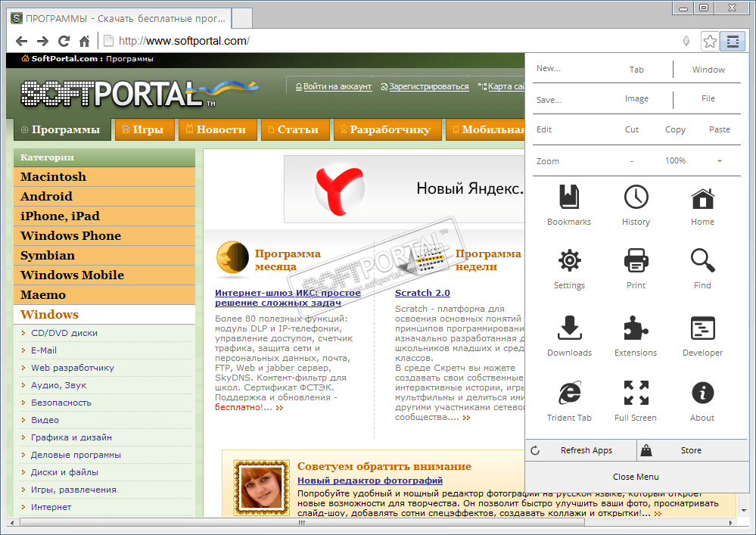This screenshot has height=535, width=756.
Task: Click the Refresh Apps circular arrow icon
Action: point(535,451)
